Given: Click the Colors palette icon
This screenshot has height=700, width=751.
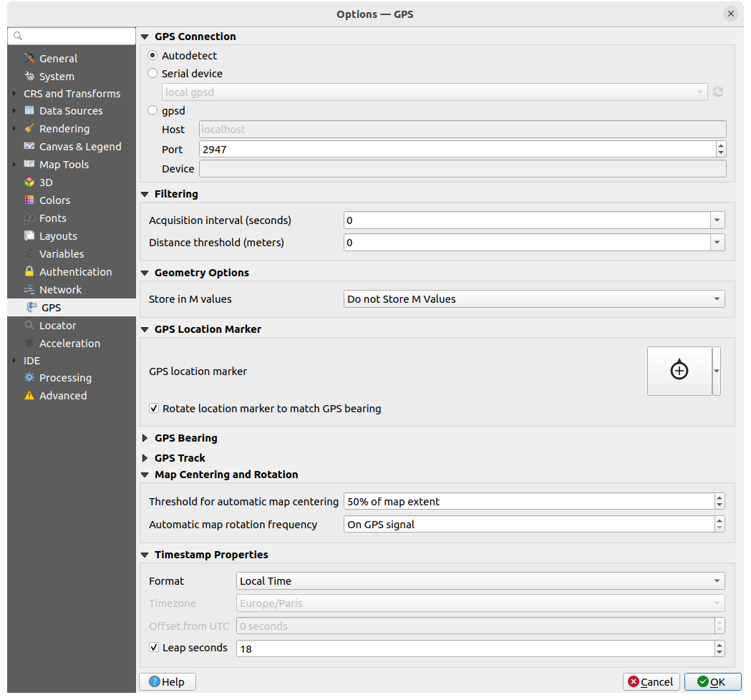Looking at the screenshot, I should (x=29, y=200).
